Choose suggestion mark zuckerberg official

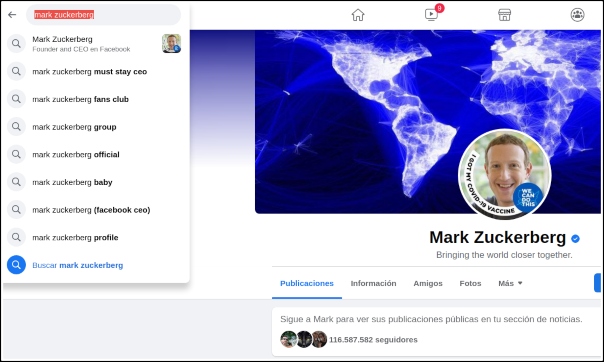[94, 154]
